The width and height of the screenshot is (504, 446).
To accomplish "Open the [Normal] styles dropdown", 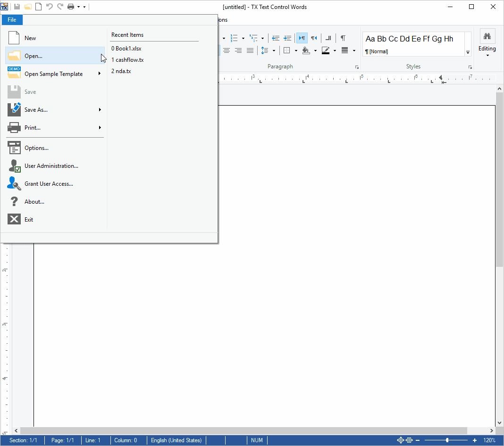I will click(x=467, y=51).
